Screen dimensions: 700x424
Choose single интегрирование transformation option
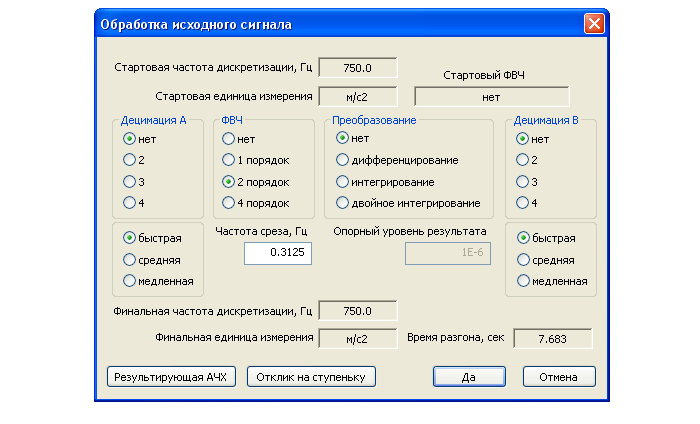343,182
